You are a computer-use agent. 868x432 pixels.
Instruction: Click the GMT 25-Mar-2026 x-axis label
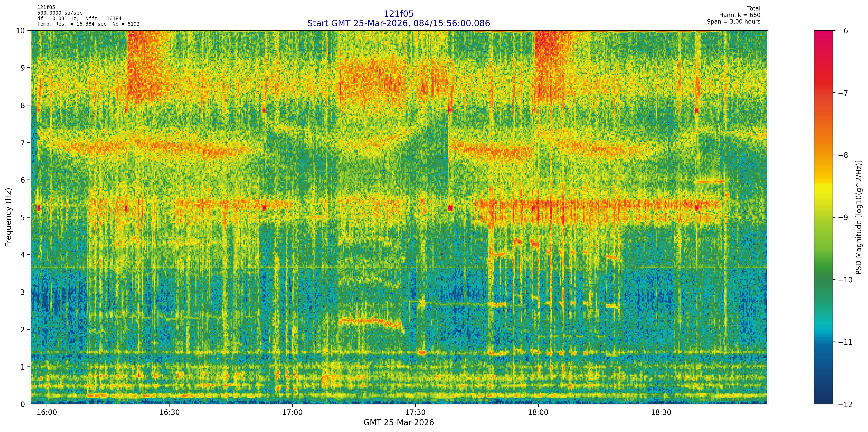tap(399, 423)
